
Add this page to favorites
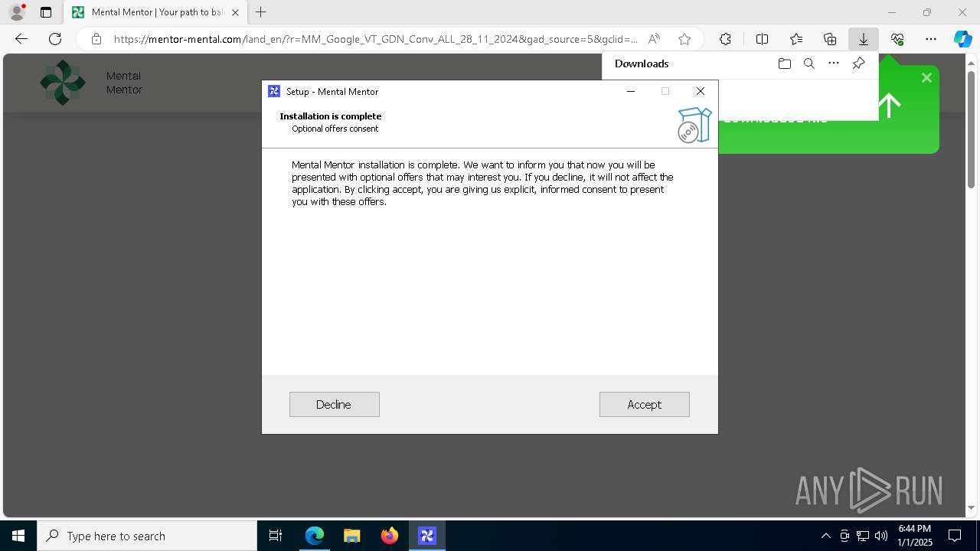click(684, 39)
